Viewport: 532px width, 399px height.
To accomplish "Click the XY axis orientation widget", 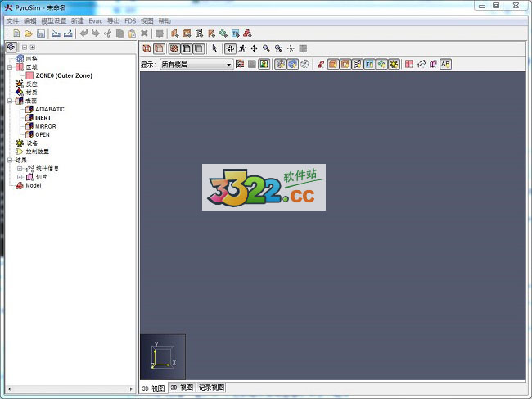I will 163,356.
